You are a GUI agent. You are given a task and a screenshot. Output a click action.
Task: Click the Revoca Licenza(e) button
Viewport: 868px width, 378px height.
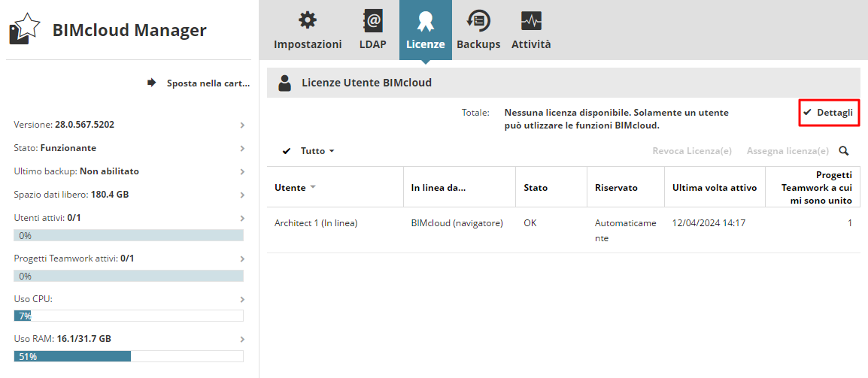pos(692,151)
